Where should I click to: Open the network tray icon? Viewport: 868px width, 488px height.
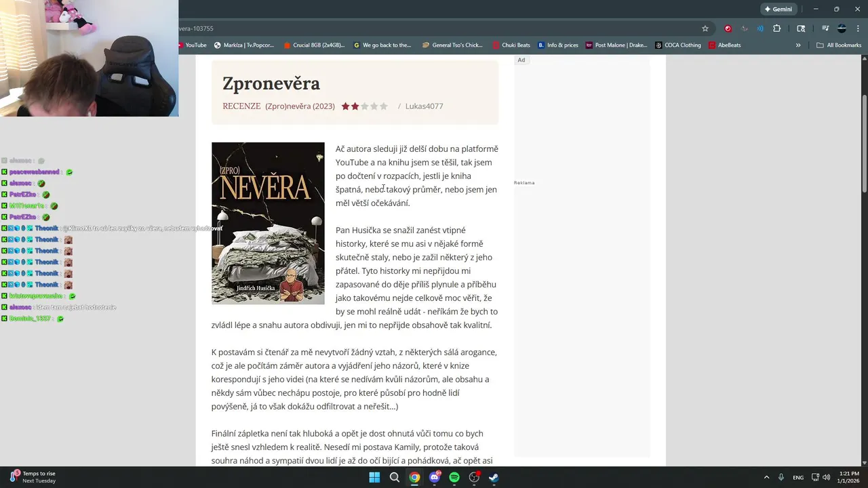click(816, 477)
